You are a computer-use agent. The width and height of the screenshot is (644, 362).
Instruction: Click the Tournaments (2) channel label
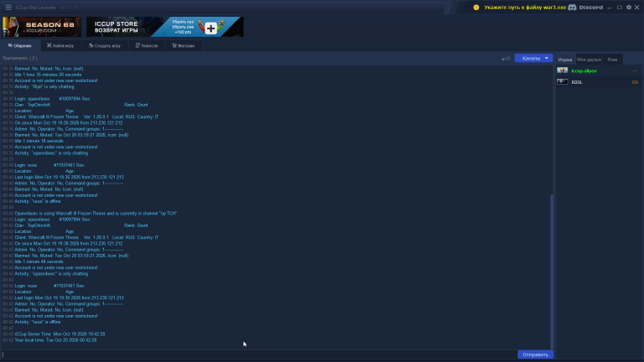[x=20, y=59]
